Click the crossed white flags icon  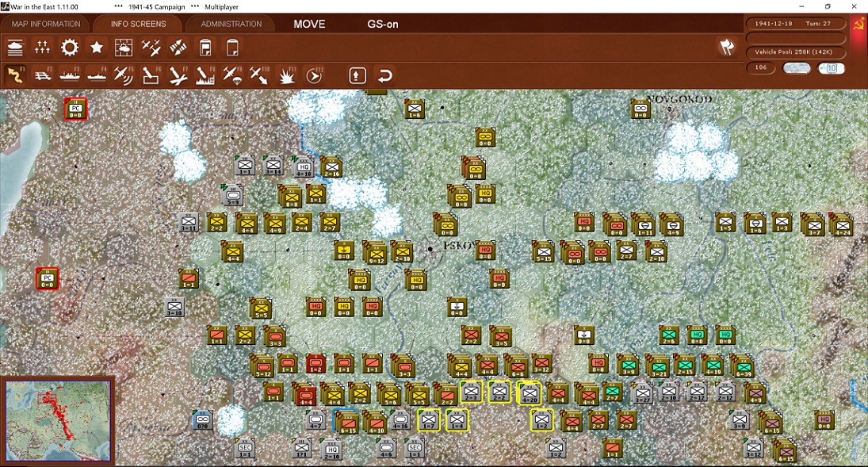click(x=727, y=47)
